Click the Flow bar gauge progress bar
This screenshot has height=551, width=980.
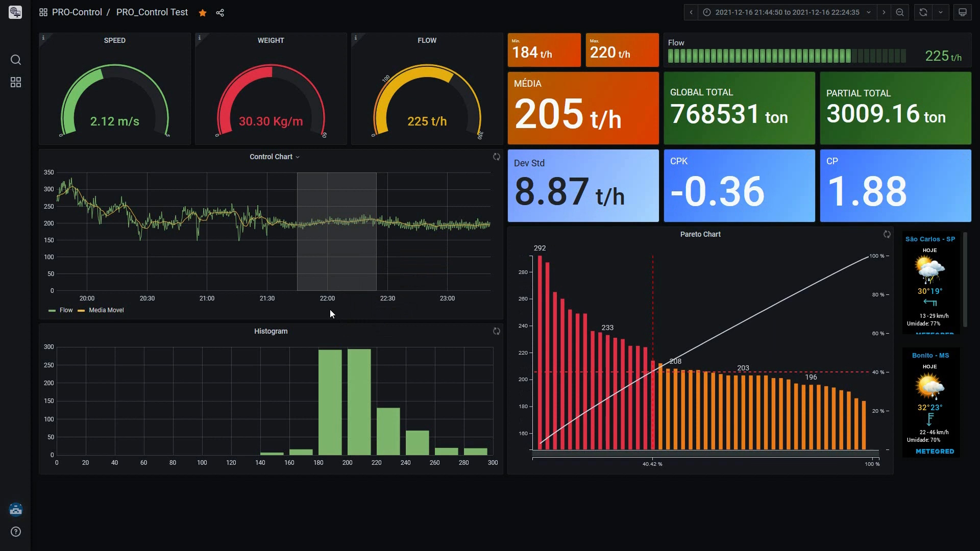pos(787,56)
